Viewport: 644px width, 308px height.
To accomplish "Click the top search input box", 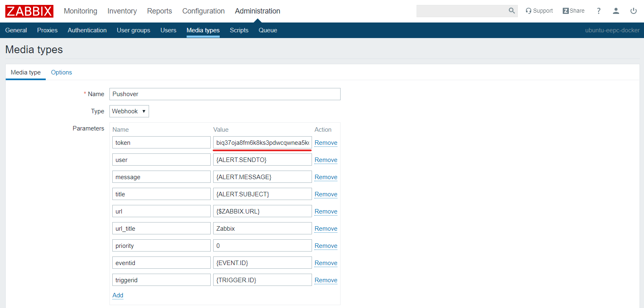I will [x=461, y=11].
